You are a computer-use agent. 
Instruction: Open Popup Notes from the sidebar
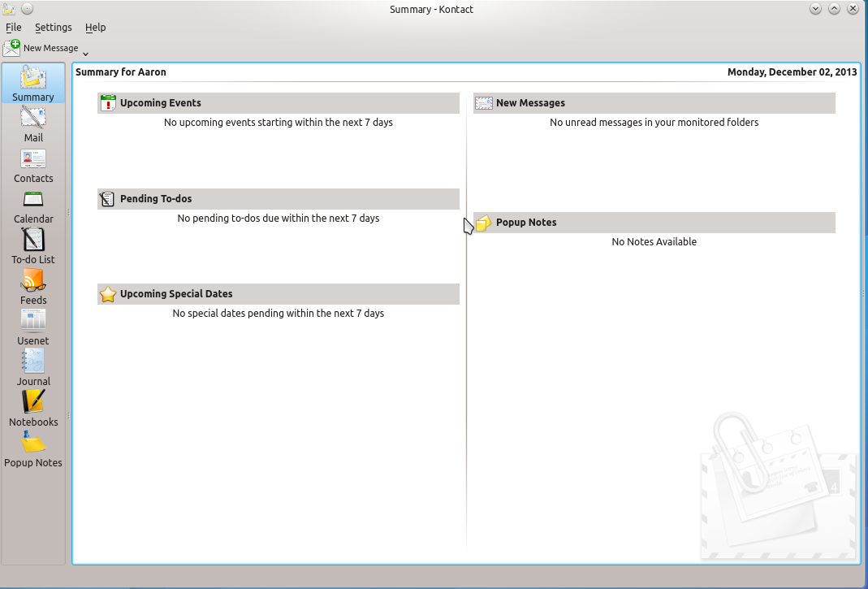click(x=33, y=449)
